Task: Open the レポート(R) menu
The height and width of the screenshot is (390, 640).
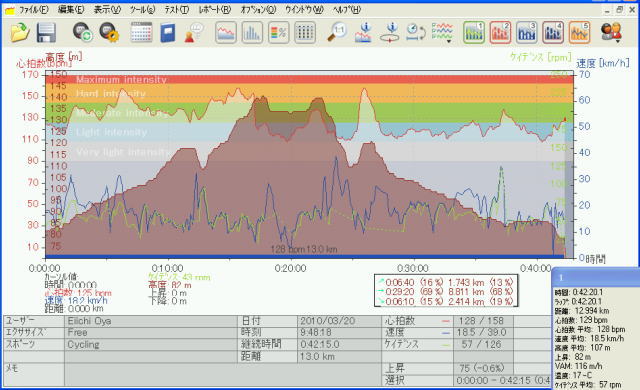Action: click(215, 9)
